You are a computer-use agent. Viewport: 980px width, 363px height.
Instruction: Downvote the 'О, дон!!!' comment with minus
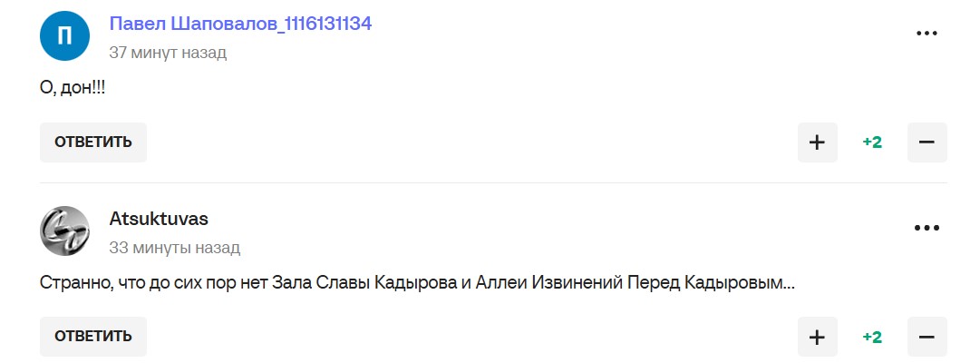tap(927, 142)
